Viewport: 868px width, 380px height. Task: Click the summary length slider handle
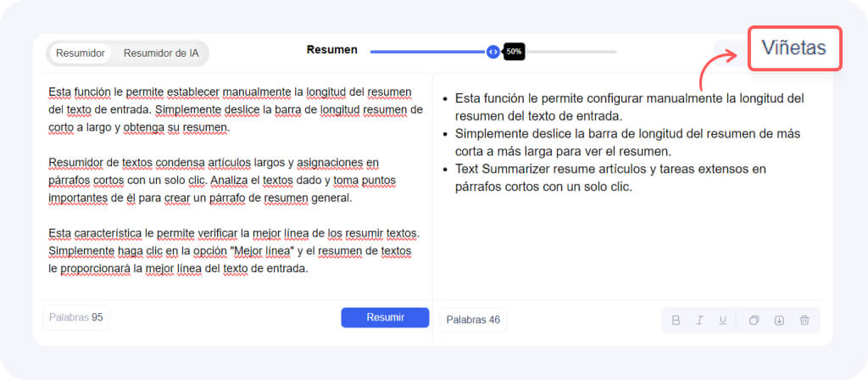coord(492,52)
